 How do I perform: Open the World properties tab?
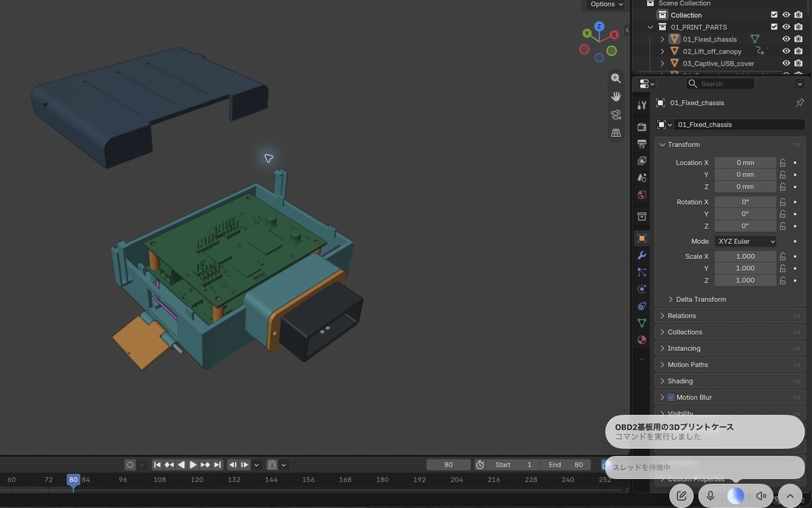[642, 194]
